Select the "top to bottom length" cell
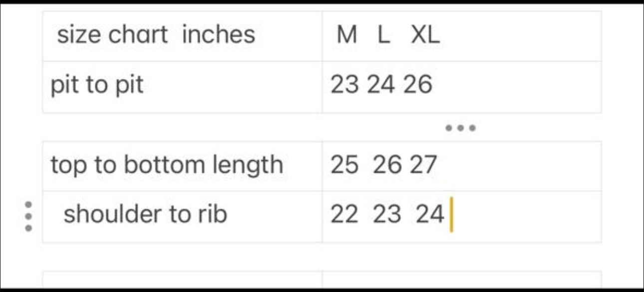 182,165
